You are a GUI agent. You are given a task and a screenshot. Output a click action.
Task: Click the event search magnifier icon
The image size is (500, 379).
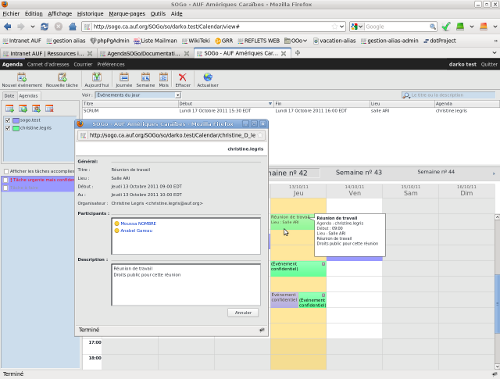pos(406,95)
